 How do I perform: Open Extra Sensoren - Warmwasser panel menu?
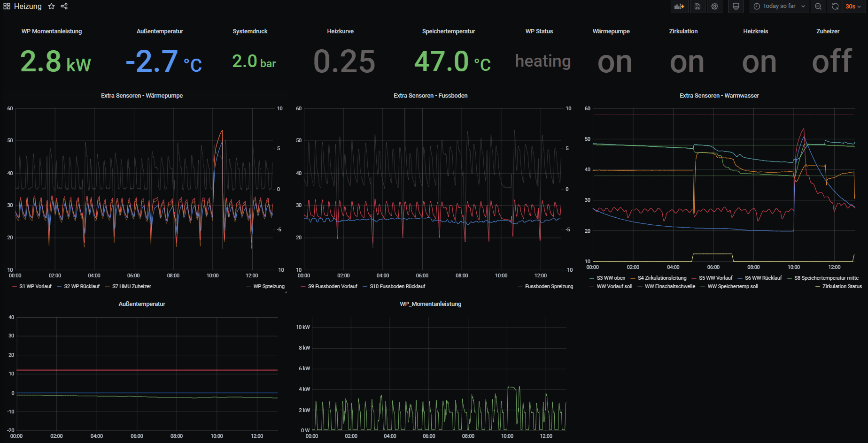(719, 96)
